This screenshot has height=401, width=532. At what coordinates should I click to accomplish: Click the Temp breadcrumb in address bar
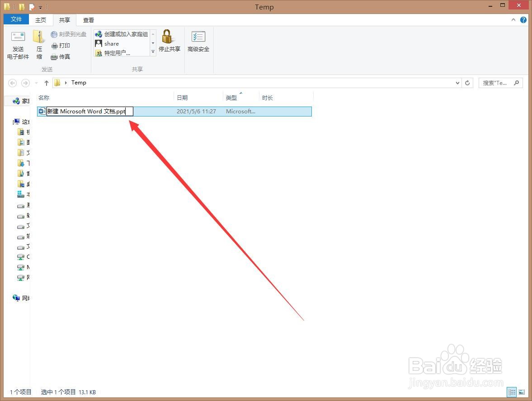pos(79,83)
